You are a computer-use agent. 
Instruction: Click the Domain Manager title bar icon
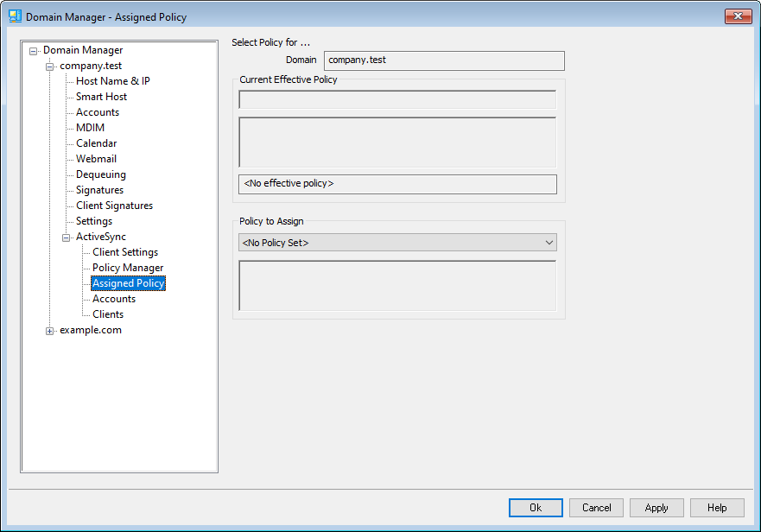[15, 16]
